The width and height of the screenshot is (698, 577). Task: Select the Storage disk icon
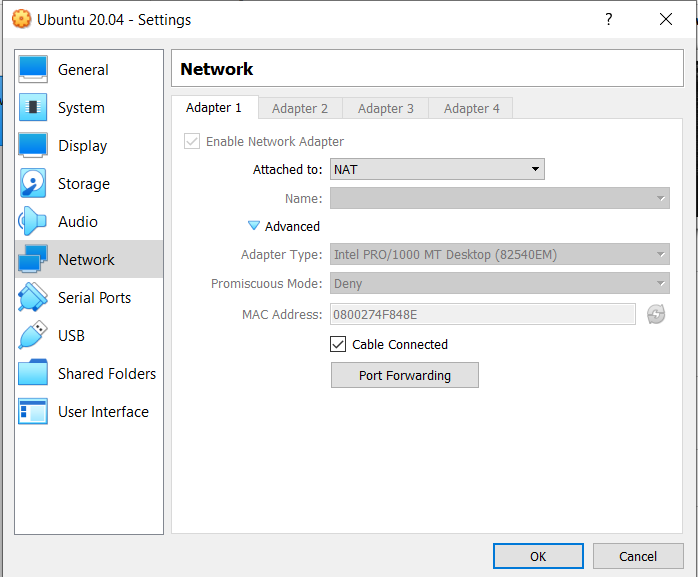click(33, 183)
